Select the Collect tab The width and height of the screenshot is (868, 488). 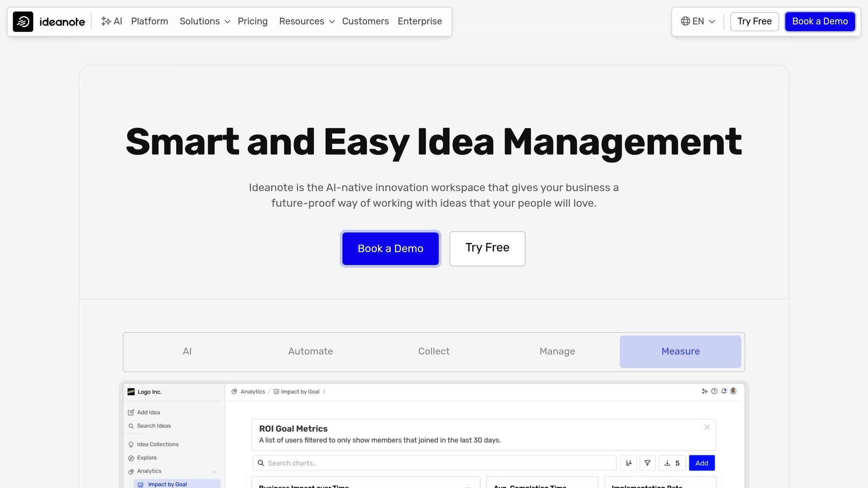click(x=434, y=351)
